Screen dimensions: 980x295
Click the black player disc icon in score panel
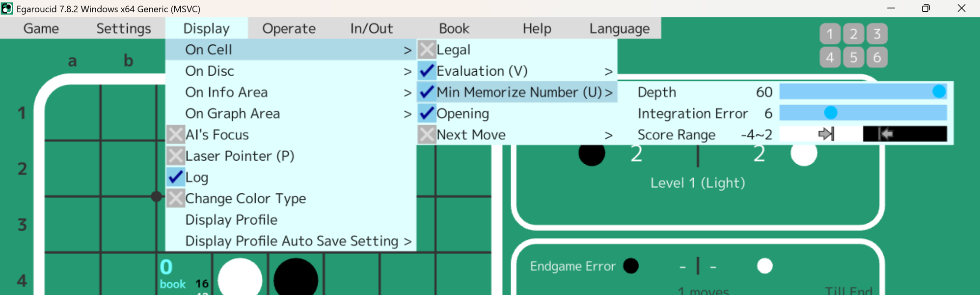(592, 154)
